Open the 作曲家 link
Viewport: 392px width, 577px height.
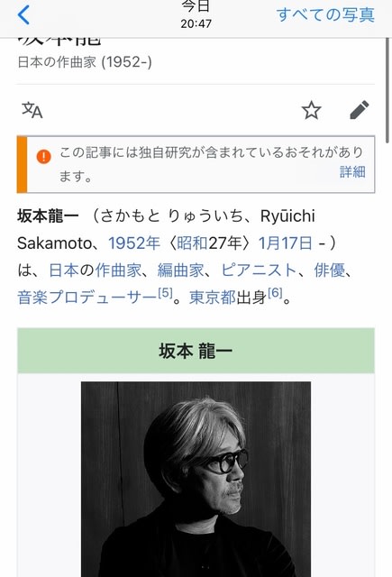pyautogui.click(x=118, y=270)
